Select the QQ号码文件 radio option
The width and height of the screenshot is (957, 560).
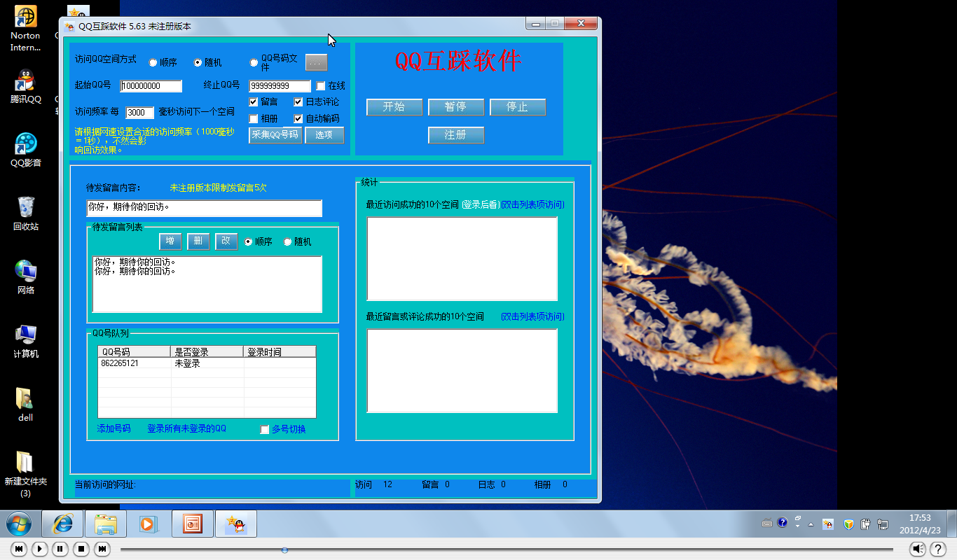click(x=254, y=63)
